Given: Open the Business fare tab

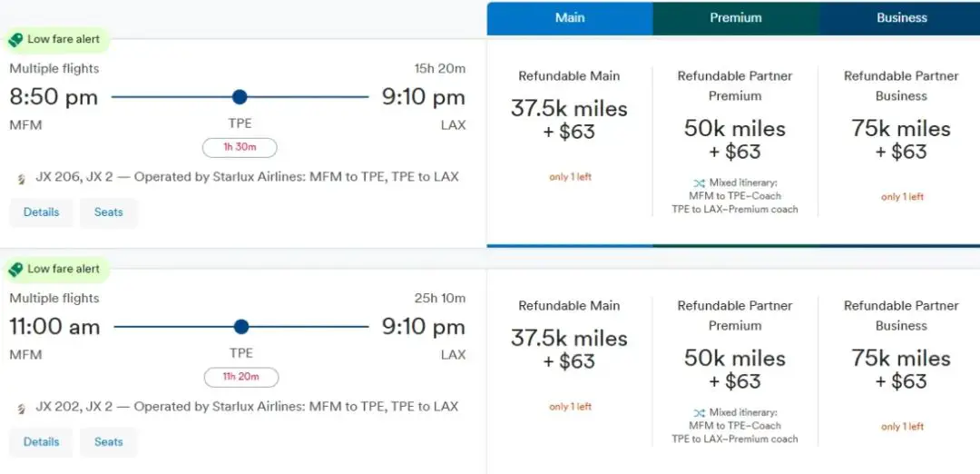Looking at the screenshot, I should 901,18.
